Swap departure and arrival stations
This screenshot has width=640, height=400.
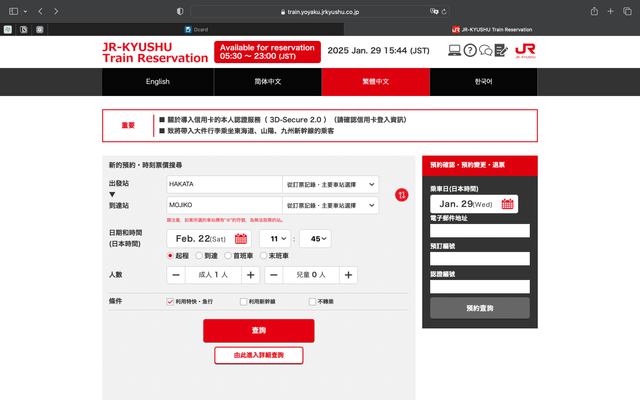coord(402,194)
